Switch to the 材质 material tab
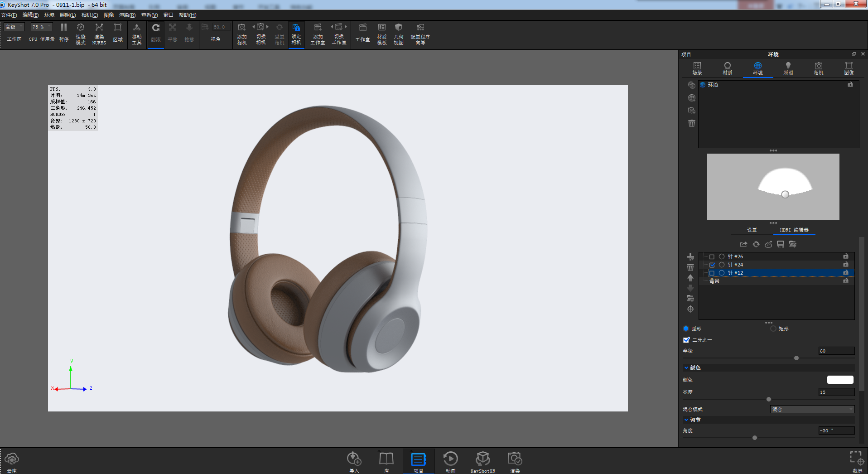Viewport: 868px width, 474px height. [x=728, y=68]
